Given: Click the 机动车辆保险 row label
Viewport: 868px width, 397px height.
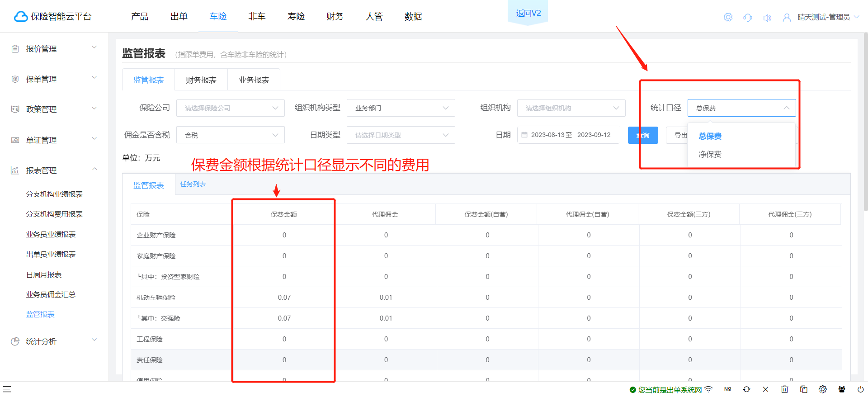Looking at the screenshot, I should click(156, 298).
